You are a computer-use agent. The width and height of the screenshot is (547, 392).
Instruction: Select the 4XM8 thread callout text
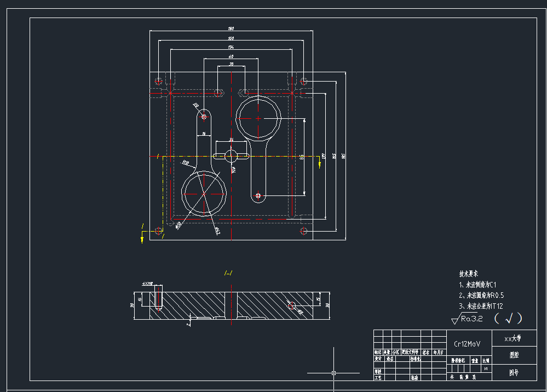click(x=147, y=284)
